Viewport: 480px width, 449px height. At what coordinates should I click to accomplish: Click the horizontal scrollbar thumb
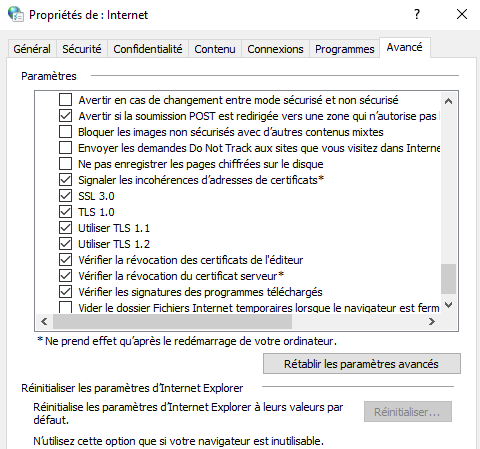[173, 322]
